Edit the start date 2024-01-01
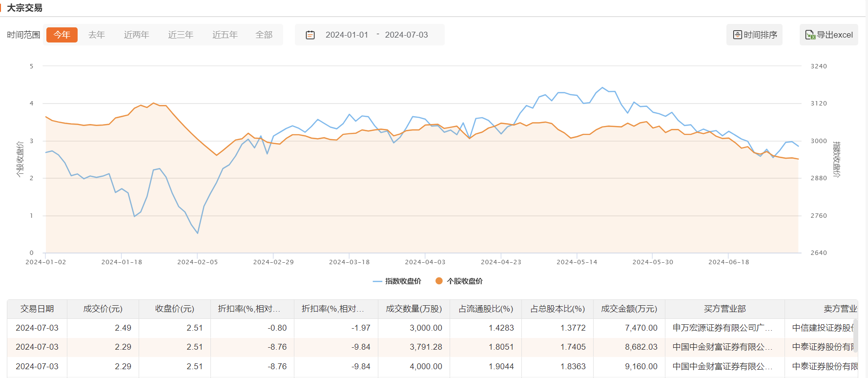868x378 pixels. [x=347, y=35]
